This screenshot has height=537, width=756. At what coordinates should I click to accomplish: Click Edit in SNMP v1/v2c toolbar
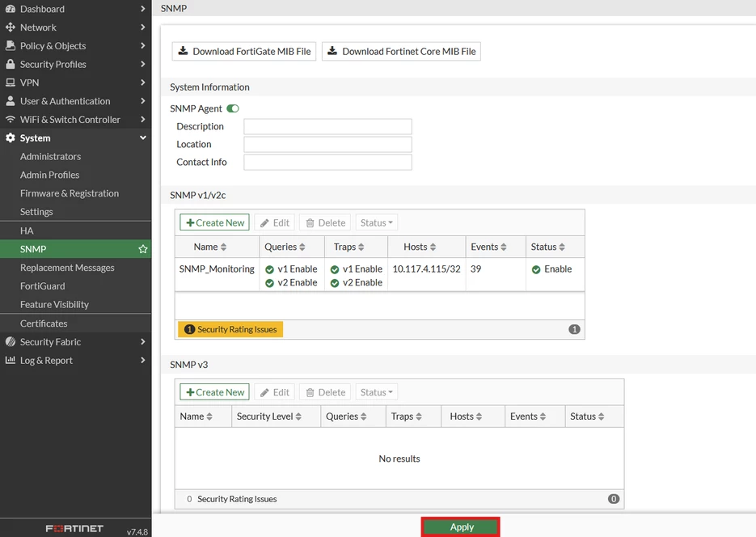(x=275, y=222)
